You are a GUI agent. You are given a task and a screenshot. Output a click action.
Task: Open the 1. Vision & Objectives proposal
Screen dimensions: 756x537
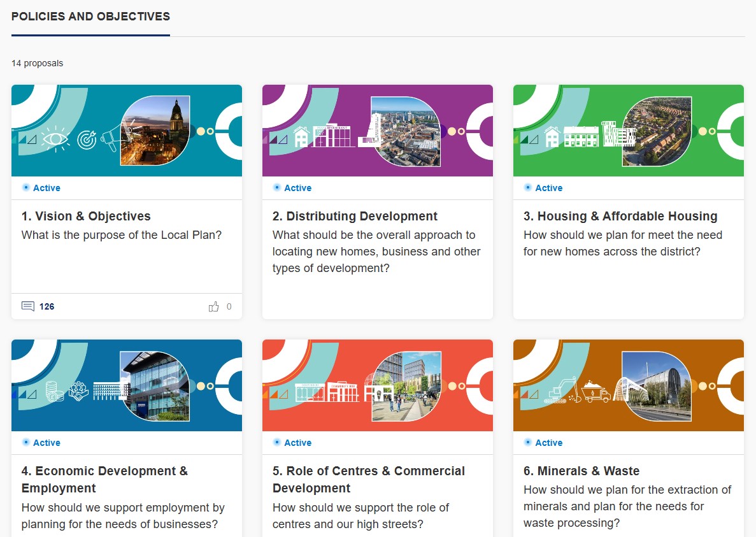point(86,216)
